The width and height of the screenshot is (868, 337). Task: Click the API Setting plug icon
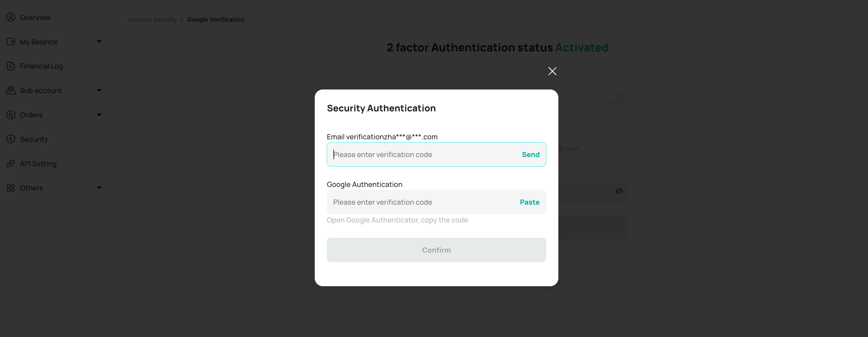[11, 163]
